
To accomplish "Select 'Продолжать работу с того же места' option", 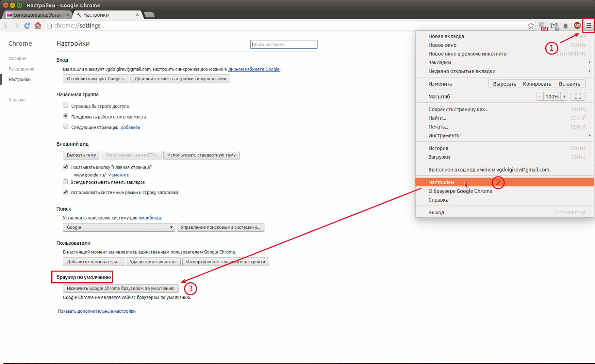I will (x=66, y=116).
